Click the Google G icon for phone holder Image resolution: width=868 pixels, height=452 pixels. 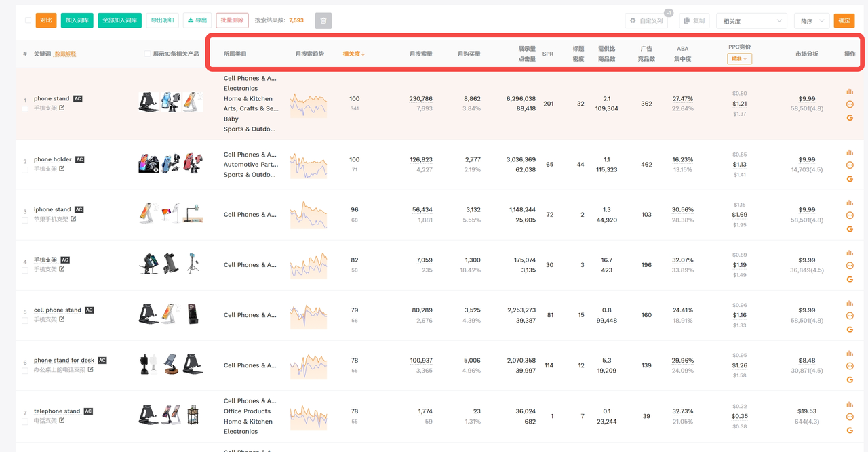point(850,179)
